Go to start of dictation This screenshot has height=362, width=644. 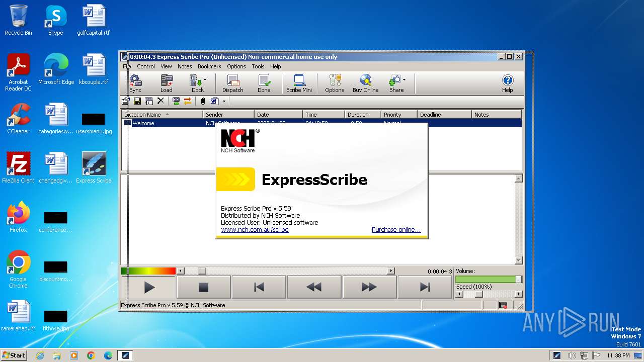tap(259, 287)
